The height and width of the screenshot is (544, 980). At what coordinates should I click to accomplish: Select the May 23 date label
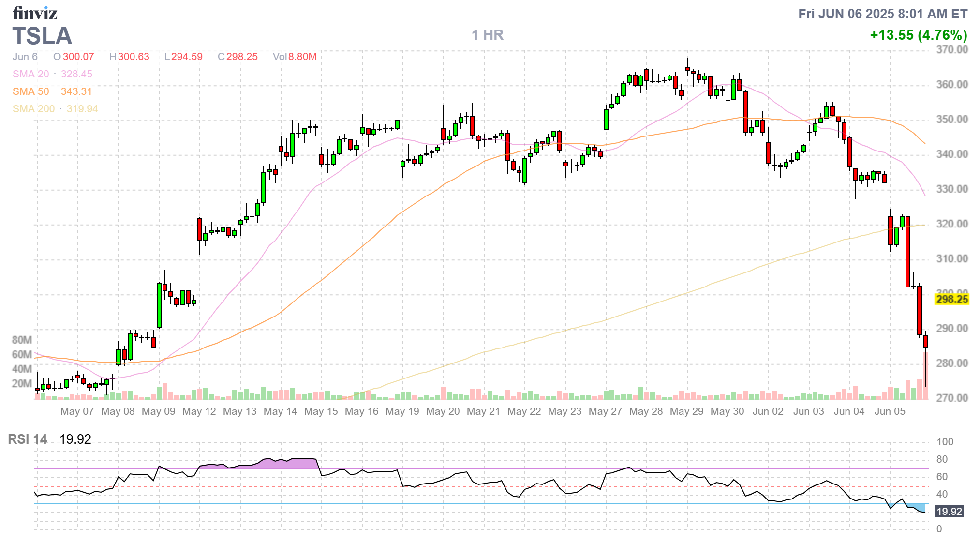tap(565, 411)
